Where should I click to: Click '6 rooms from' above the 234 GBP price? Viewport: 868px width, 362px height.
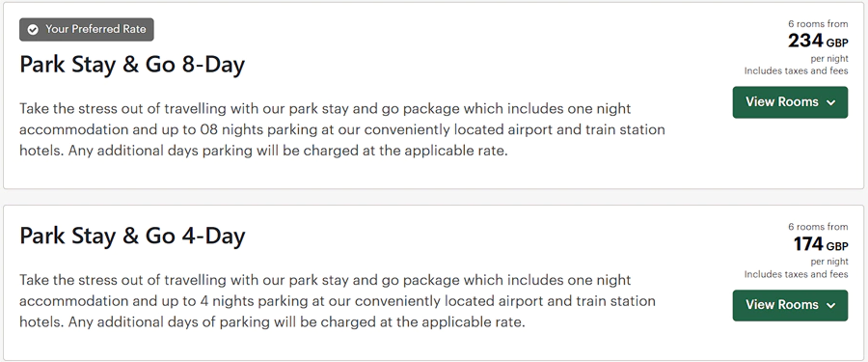(818, 24)
